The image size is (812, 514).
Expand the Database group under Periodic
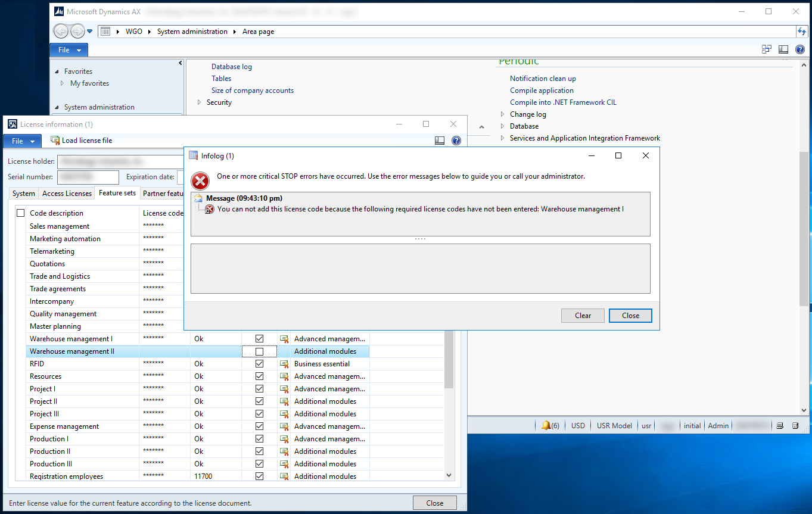[x=503, y=126]
